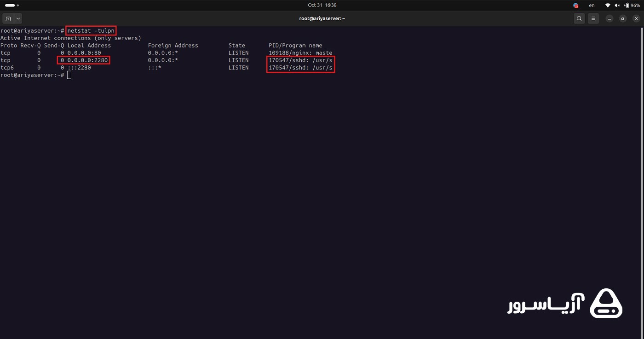Select the workspace dot indicator in top bar
This screenshot has width=644, height=339.
[x=18, y=6]
